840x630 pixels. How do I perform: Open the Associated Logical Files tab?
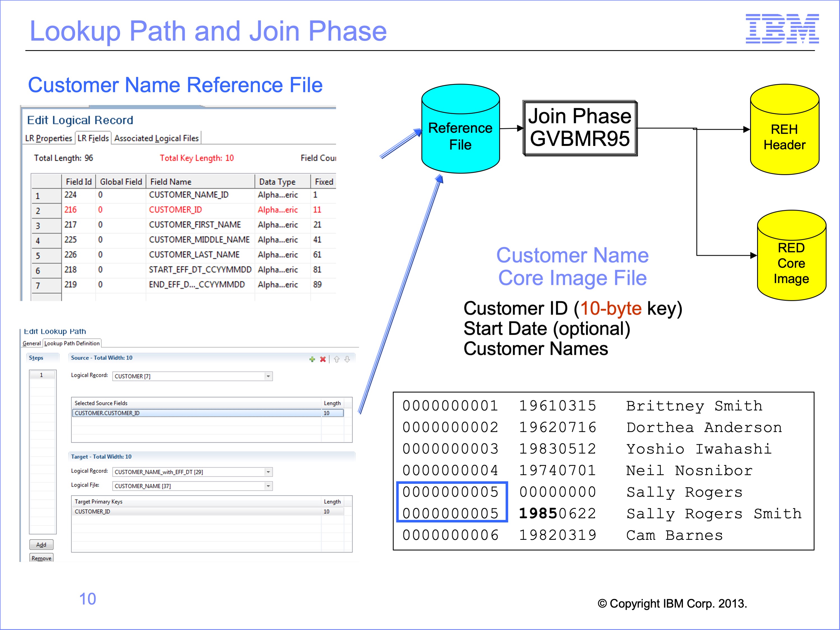[157, 138]
